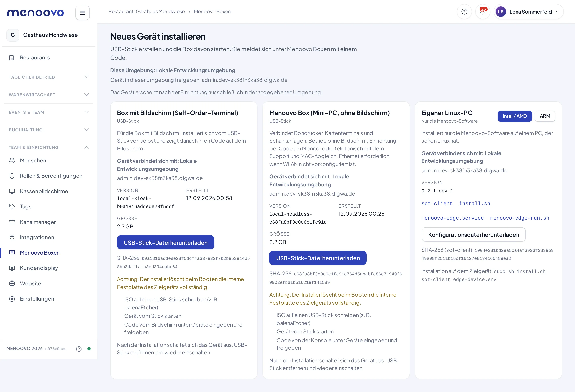
Task: Click the menoovo logo
Action: click(x=35, y=13)
